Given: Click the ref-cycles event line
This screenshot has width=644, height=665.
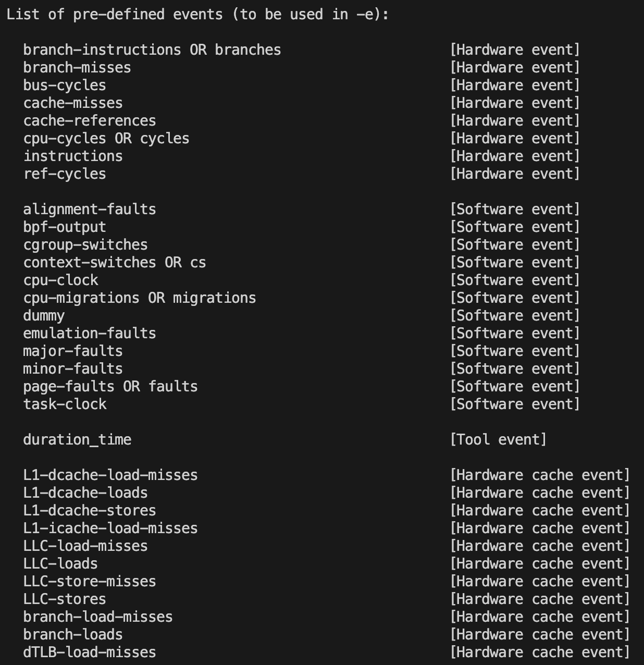Looking at the screenshot, I should coord(64,174).
